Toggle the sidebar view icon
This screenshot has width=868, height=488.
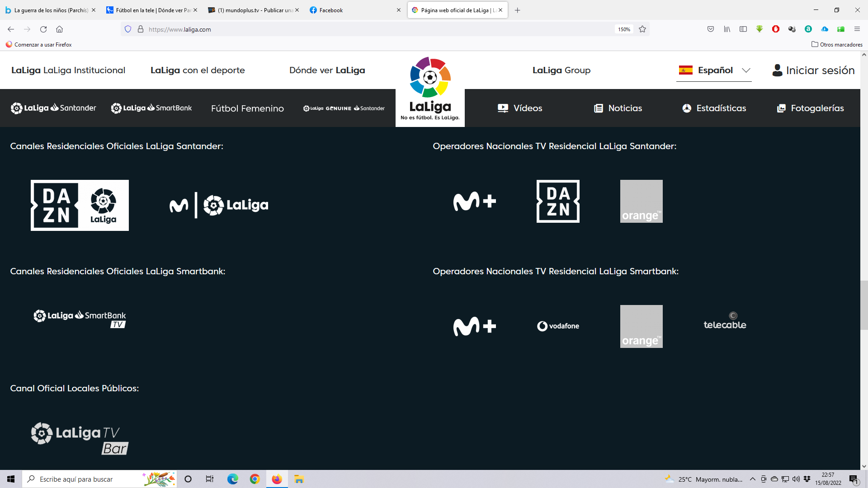[743, 29]
